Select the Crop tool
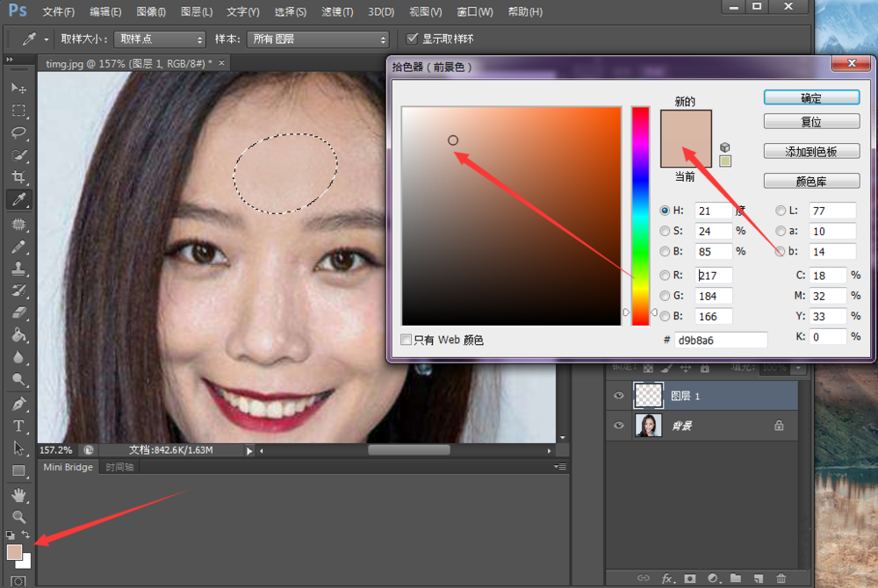878x588 pixels. point(18,177)
